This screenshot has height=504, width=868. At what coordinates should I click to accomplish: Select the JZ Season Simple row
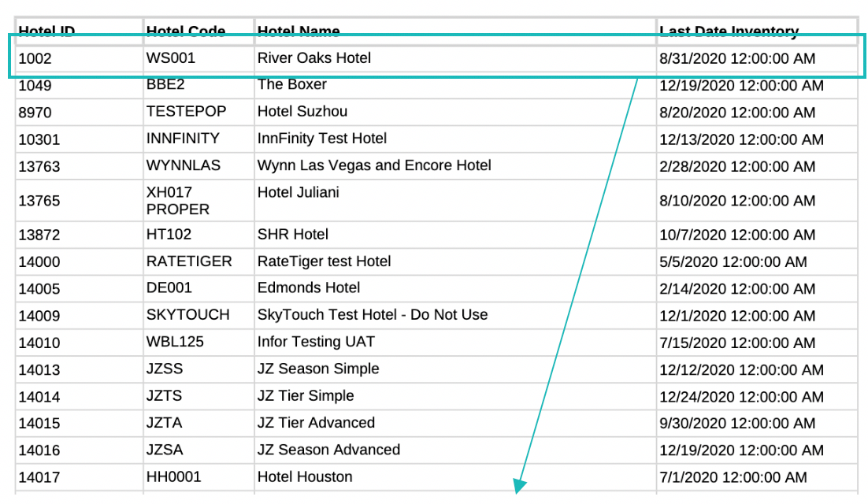point(318,369)
